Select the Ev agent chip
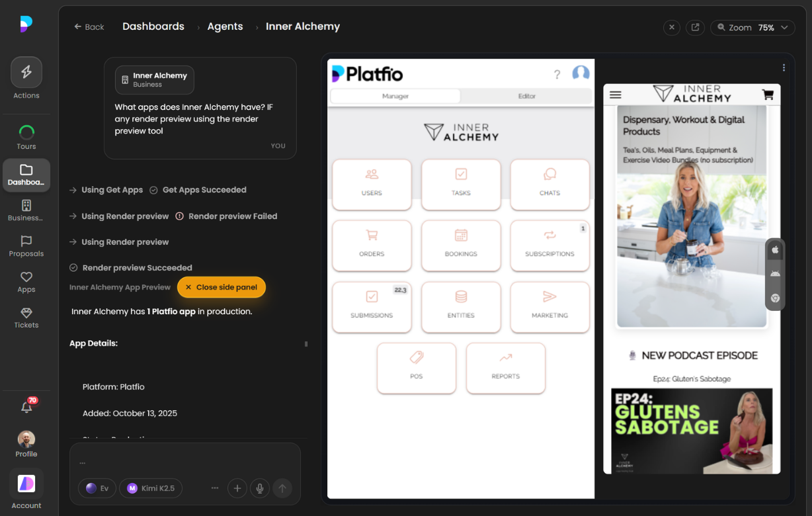812x516 pixels. [97, 488]
